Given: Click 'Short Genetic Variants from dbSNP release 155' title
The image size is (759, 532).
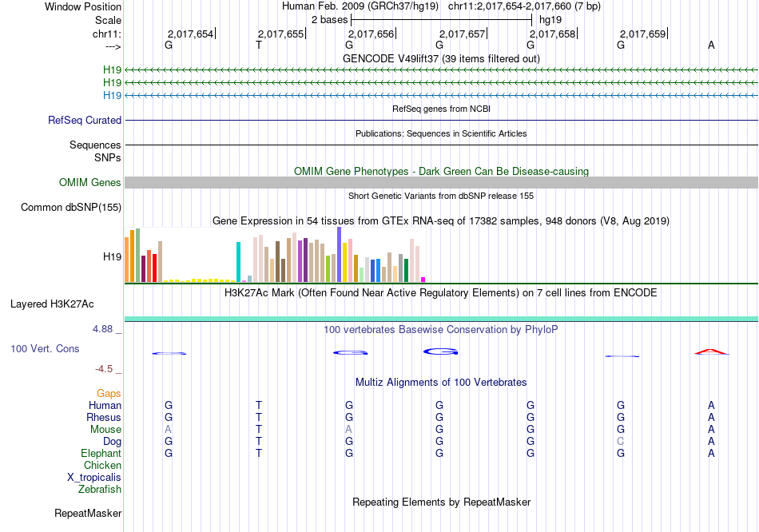Looking at the screenshot, I should click(x=441, y=196).
